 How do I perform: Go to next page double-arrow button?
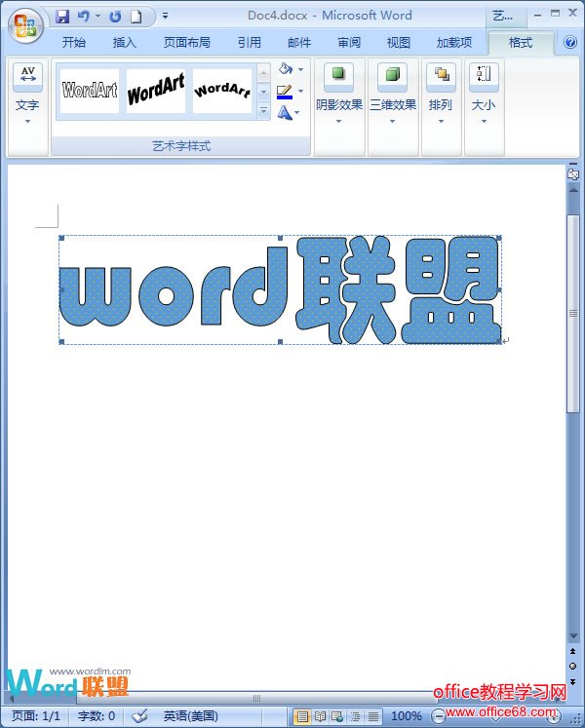click(573, 681)
